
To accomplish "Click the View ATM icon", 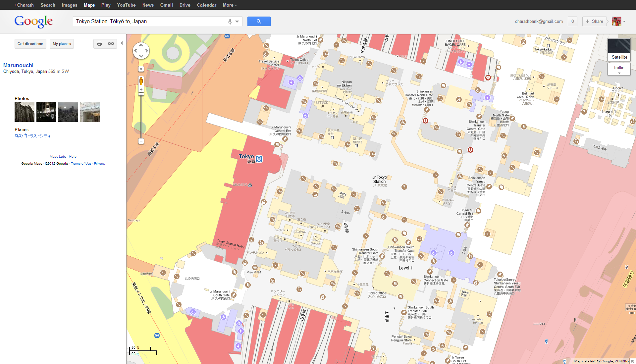I will [255, 267].
